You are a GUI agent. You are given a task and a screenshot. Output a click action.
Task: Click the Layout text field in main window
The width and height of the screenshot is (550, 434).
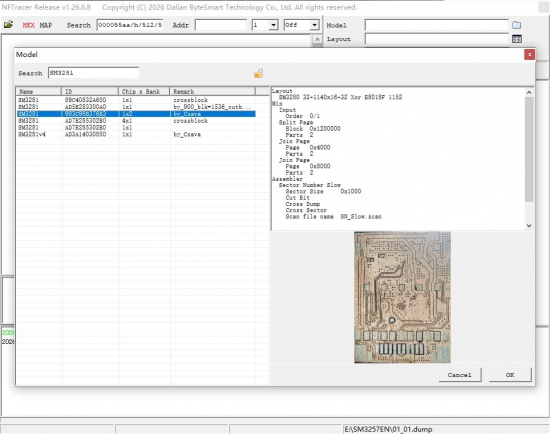tap(436, 39)
